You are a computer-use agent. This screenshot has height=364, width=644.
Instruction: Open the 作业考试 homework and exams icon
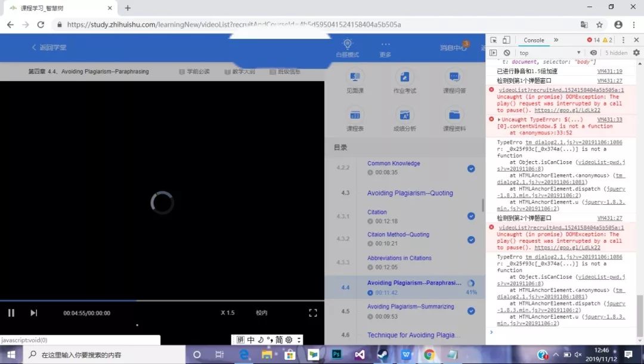coord(405,79)
